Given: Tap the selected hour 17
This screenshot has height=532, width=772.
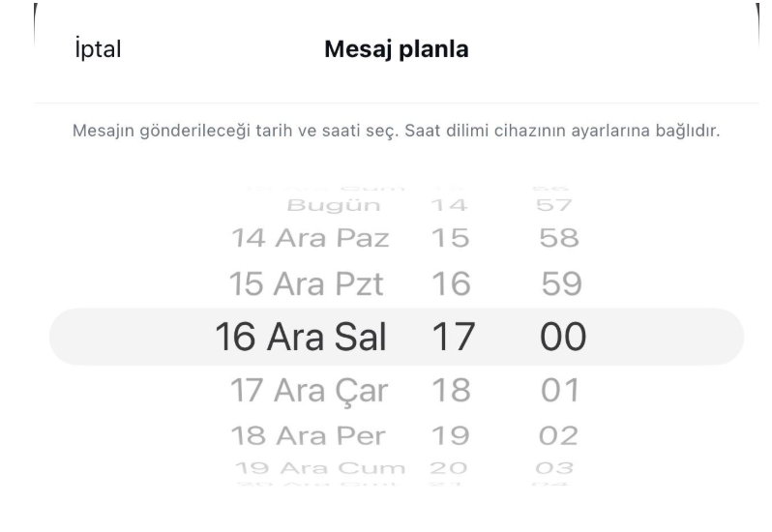Looking at the screenshot, I should pyautogui.click(x=449, y=336).
